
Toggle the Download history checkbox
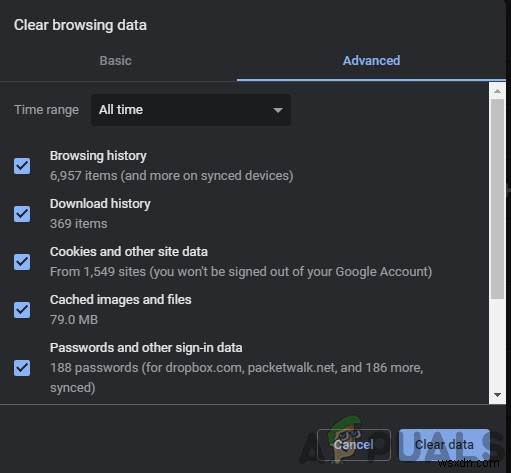(x=22, y=214)
